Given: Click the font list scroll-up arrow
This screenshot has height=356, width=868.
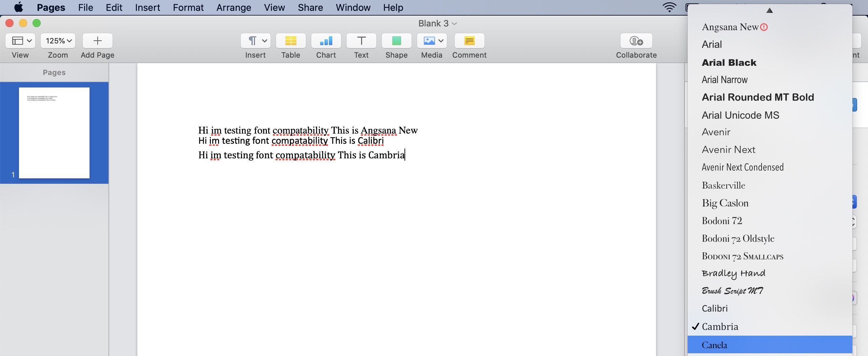Looking at the screenshot, I should click(770, 11).
